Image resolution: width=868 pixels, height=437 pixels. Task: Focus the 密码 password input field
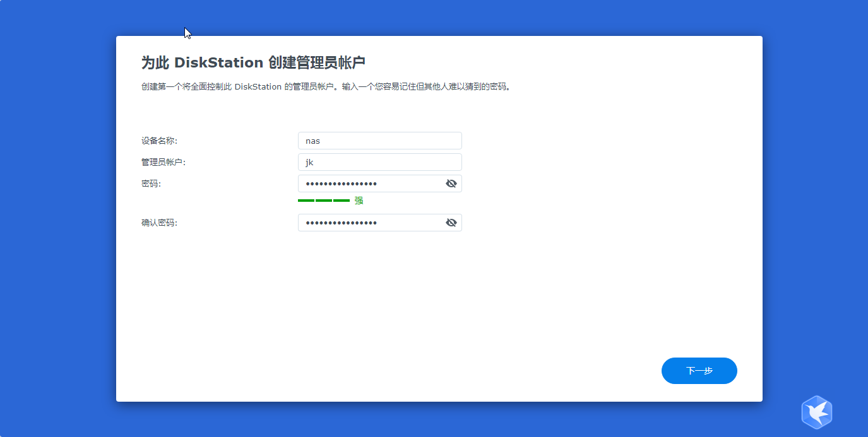(x=379, y=184)
